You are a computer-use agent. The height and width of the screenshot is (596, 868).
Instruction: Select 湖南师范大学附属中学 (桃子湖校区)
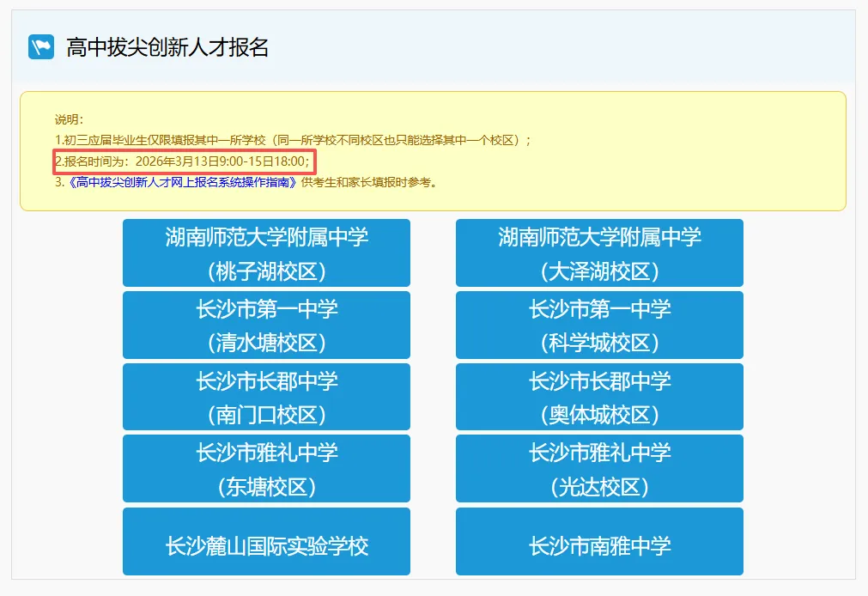point(266,253)
